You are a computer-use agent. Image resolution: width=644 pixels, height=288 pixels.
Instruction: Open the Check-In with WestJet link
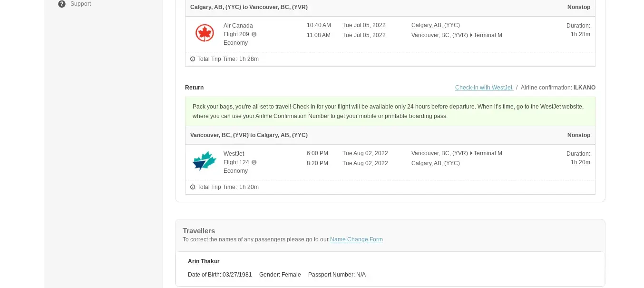pyautogui.click(x=484, y=88)
